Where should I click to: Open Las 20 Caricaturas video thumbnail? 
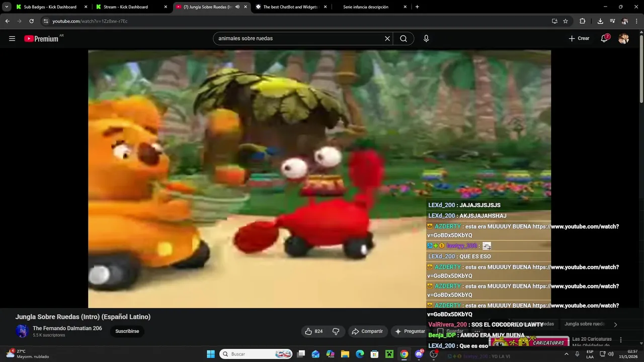(529, 341)
